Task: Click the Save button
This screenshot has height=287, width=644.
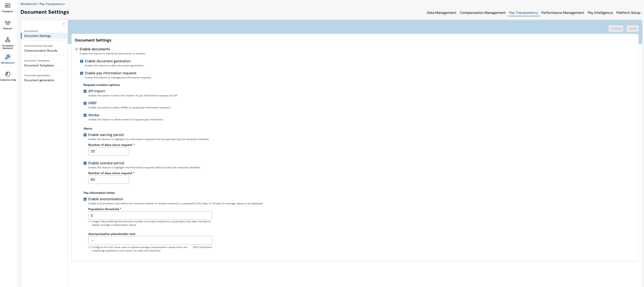Action: pos(632,28)
